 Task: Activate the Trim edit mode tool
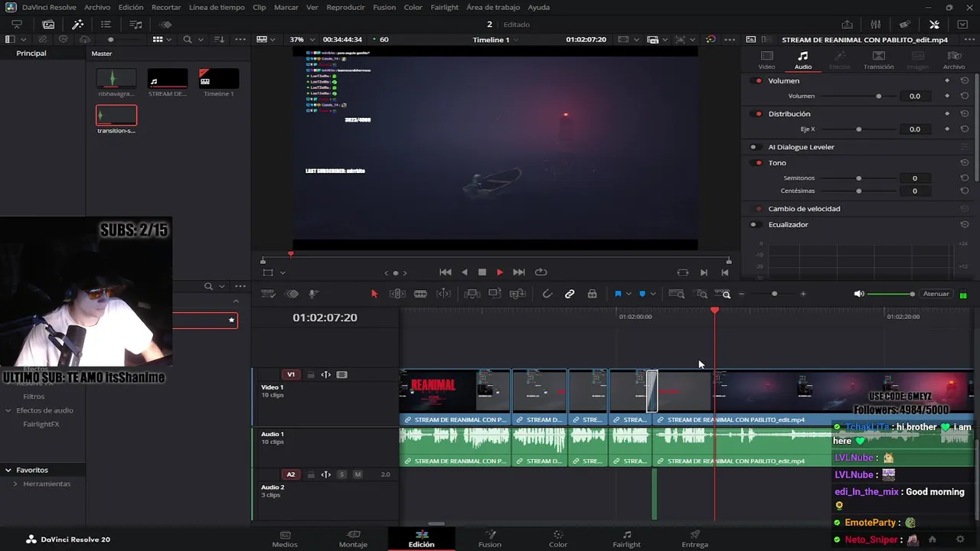(397, 294)
